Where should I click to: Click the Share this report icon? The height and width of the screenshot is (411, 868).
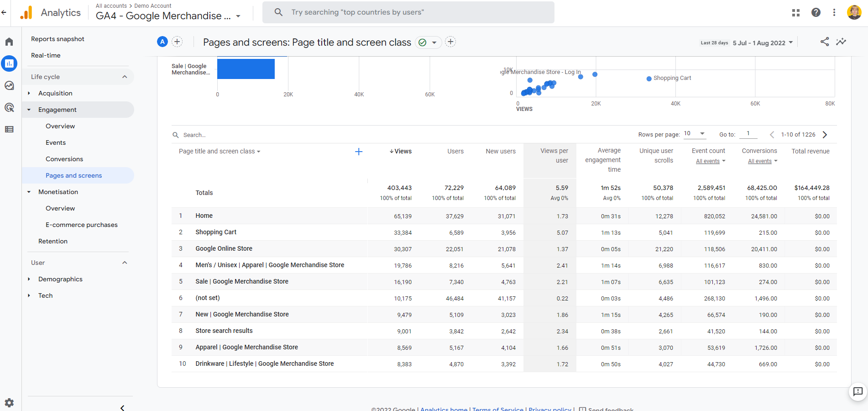point(824,42)
